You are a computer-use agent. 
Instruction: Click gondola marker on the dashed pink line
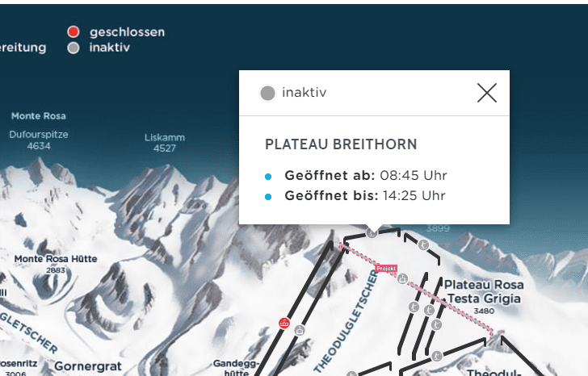point(402,279)
